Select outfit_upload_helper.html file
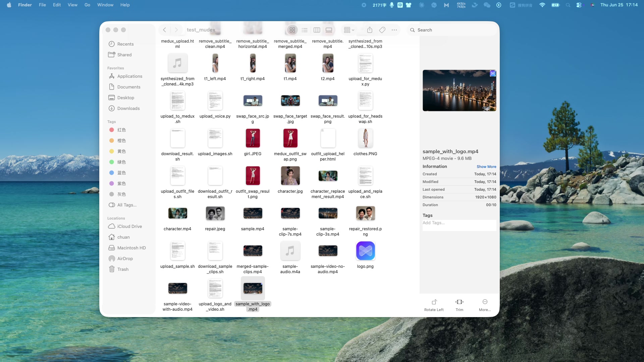This screenshot has width=644, height=362. [328, 138]
